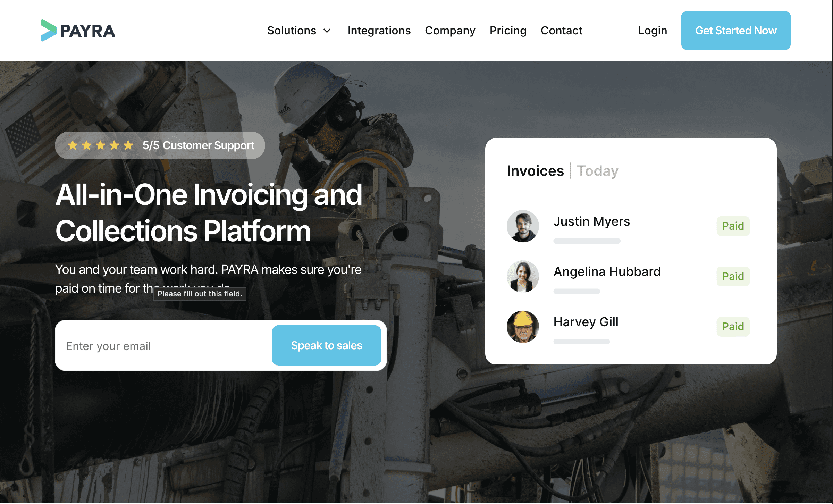Switch to the Today view in Invoices card

pyautogui.click(x=598, y=170)
